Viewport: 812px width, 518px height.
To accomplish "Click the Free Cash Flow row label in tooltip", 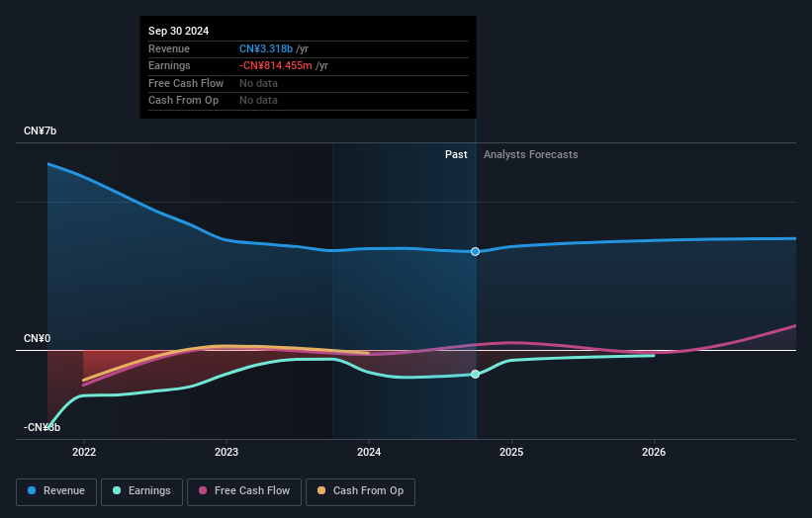I will tap(186, 83).
